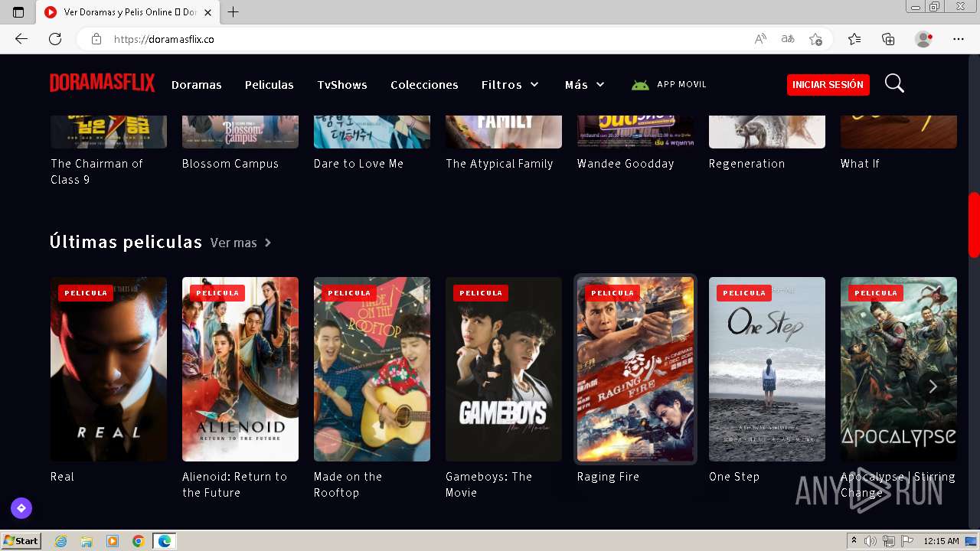This screenshot has height=551, width=980.
Task: Open the Real movie poster
Action: 109,369
